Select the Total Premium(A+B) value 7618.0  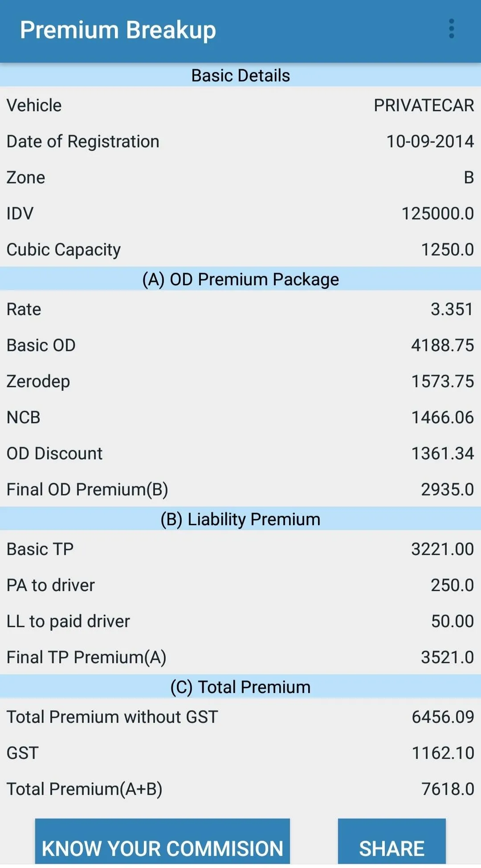pos(447,789)
